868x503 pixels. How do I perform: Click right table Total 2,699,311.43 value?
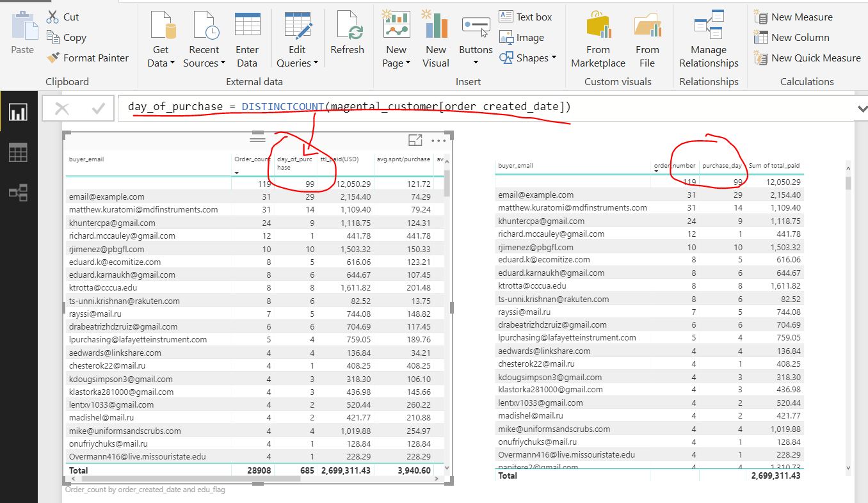(x=776, y=475)
